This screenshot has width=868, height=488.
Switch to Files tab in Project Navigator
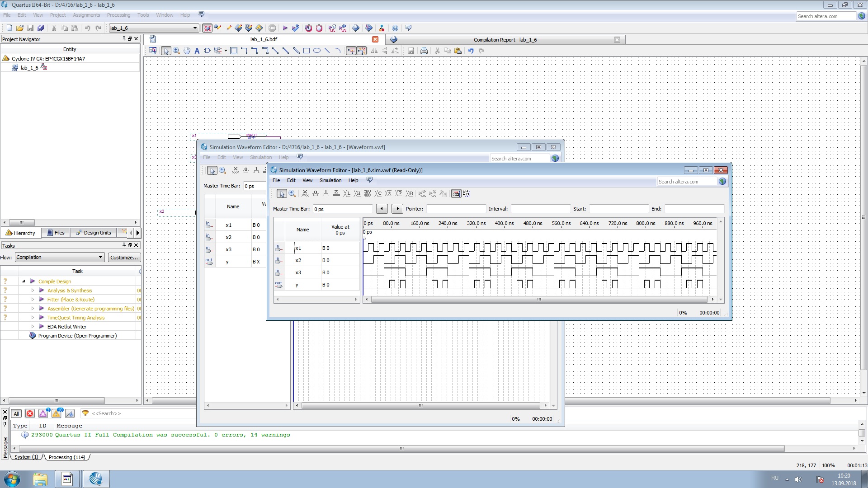coord(56,233)
